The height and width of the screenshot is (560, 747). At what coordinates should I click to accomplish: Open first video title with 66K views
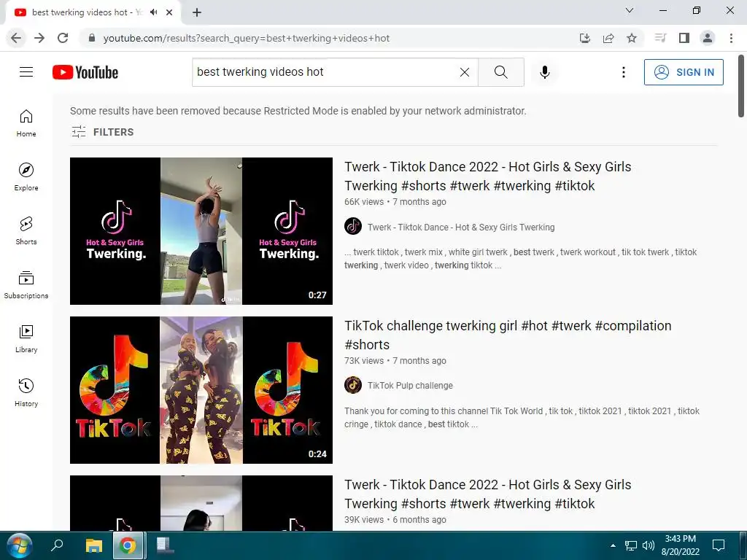(x=488, y=176)
